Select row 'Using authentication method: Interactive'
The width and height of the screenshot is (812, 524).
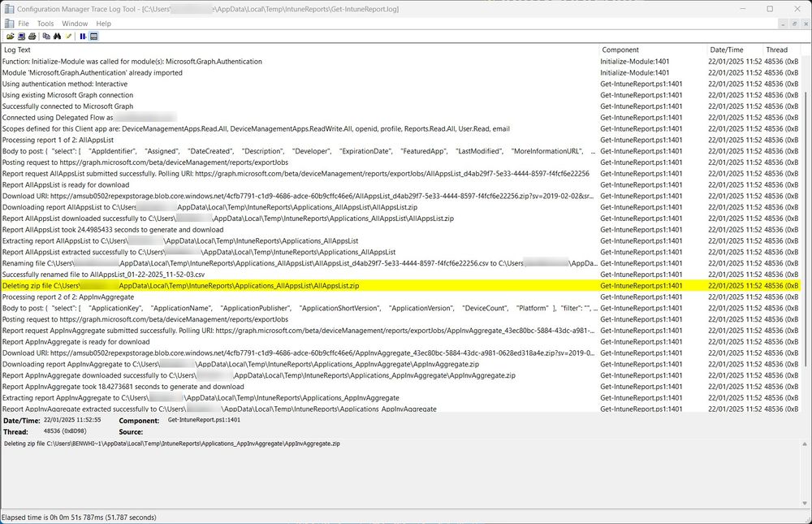401,84
